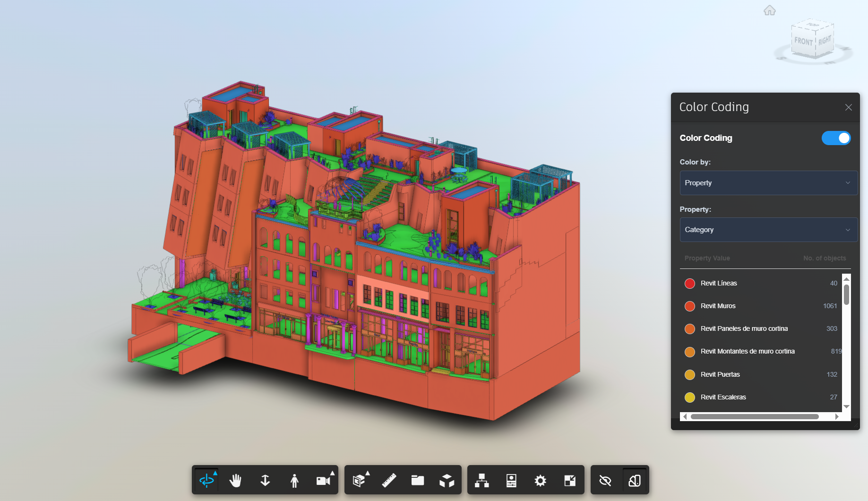Click Revit Paneles de muro cortina swatch
This screenshot has height=501, width=868.
pyautogui.click(x=690, y=329)
